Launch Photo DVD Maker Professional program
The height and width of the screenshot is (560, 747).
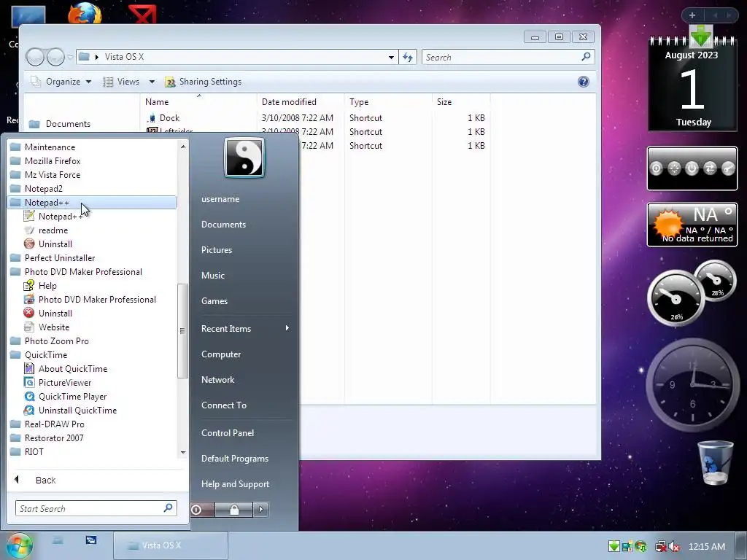tap(97, 300)
